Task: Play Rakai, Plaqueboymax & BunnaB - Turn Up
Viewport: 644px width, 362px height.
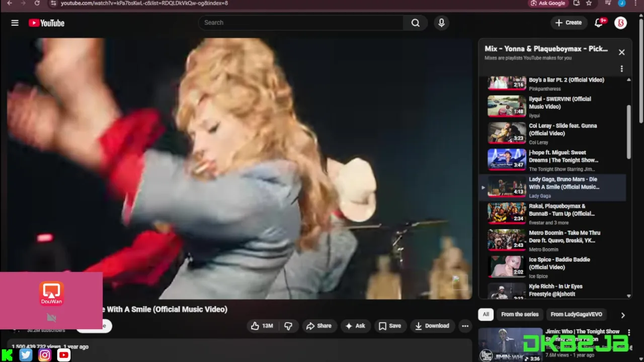Action: click(x=552, y=214)
